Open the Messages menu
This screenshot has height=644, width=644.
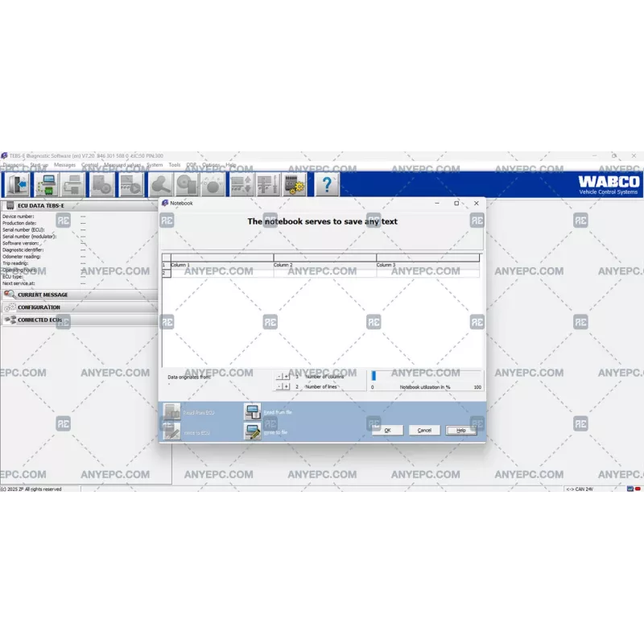64,165
